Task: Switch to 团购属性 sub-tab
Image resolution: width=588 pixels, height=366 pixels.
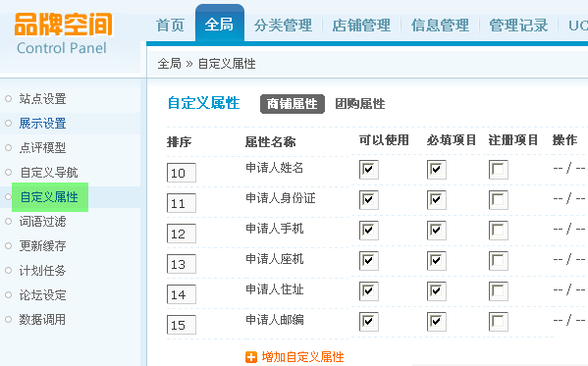Action: pos(360,104)
